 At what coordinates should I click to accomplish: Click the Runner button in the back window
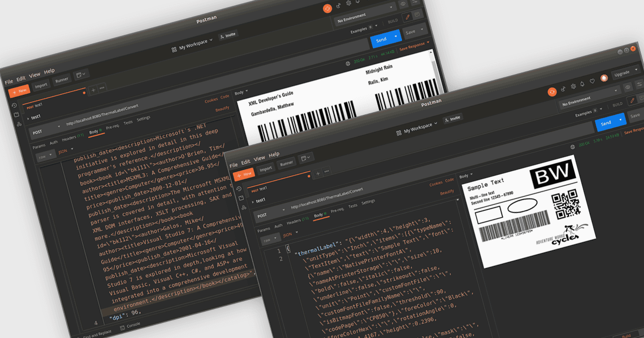[x=62, y=80]
